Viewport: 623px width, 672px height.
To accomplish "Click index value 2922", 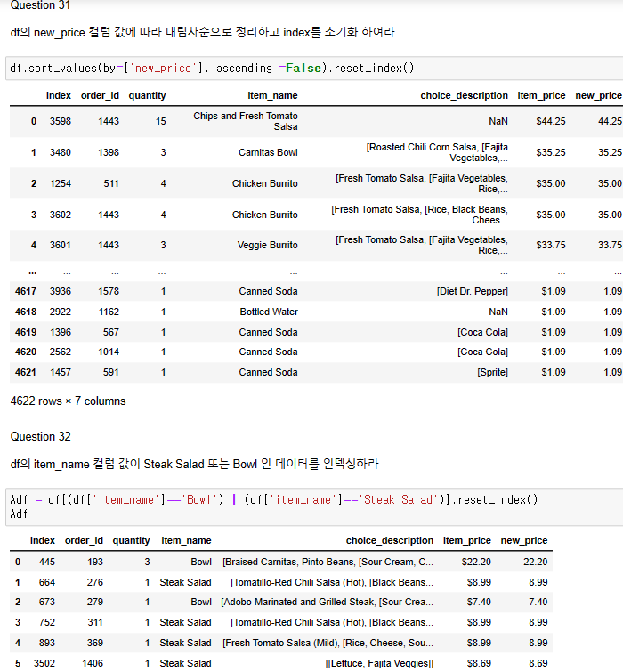I will pyautogui.click(x=60, y=312).
